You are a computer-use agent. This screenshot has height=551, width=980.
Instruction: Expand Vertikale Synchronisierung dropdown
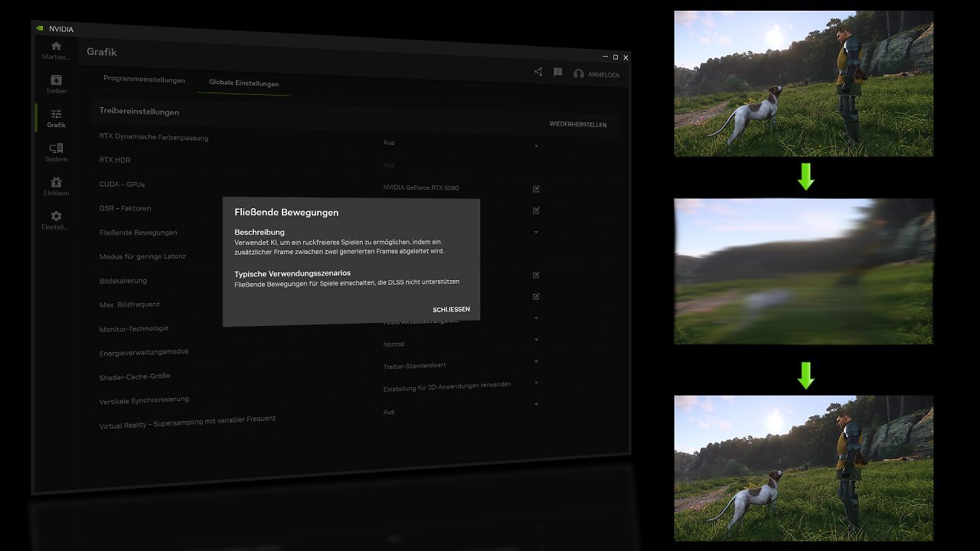(x=536, y=383)
